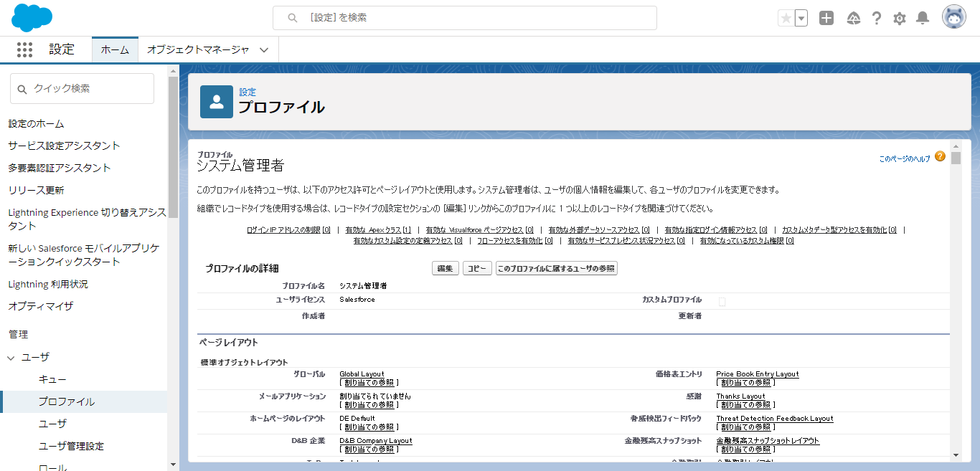Click inside the クイック検索 search field
The image size is (980, 471).
point(81,88)
